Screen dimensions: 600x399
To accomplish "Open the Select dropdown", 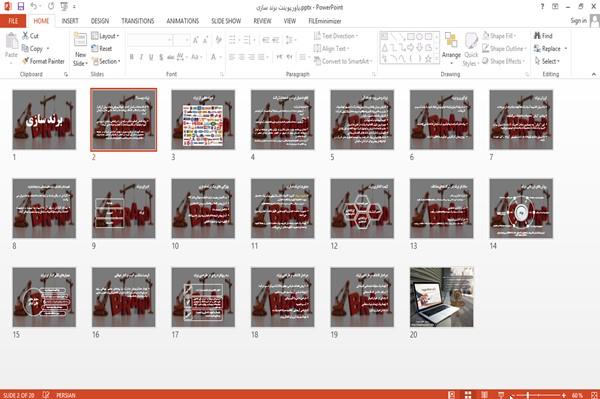I will 547,61.
